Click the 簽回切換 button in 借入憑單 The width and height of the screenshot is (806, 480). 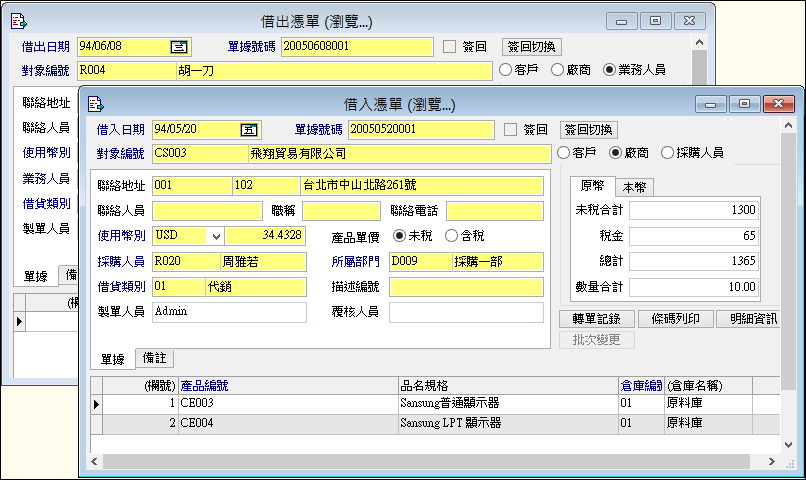click(x=589, y=129)
